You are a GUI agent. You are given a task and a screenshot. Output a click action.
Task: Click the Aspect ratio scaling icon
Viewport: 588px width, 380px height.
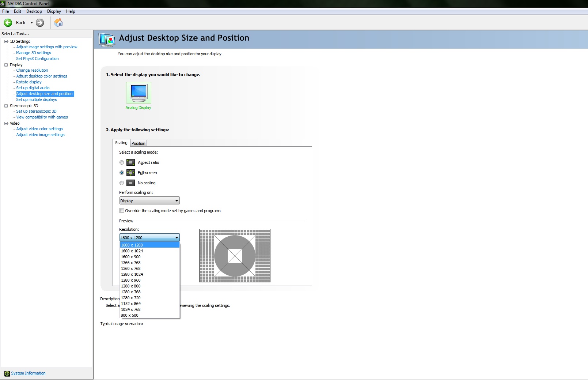130,162
